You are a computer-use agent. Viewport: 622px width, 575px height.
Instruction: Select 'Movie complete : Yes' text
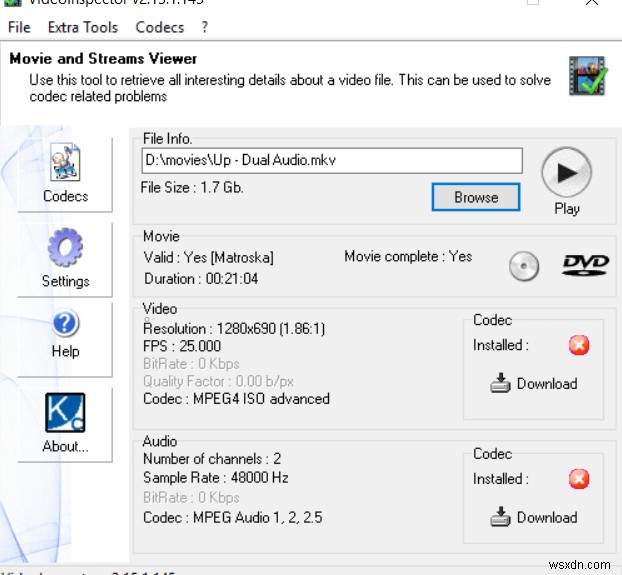pyautogui.click(x=408, y=257)
